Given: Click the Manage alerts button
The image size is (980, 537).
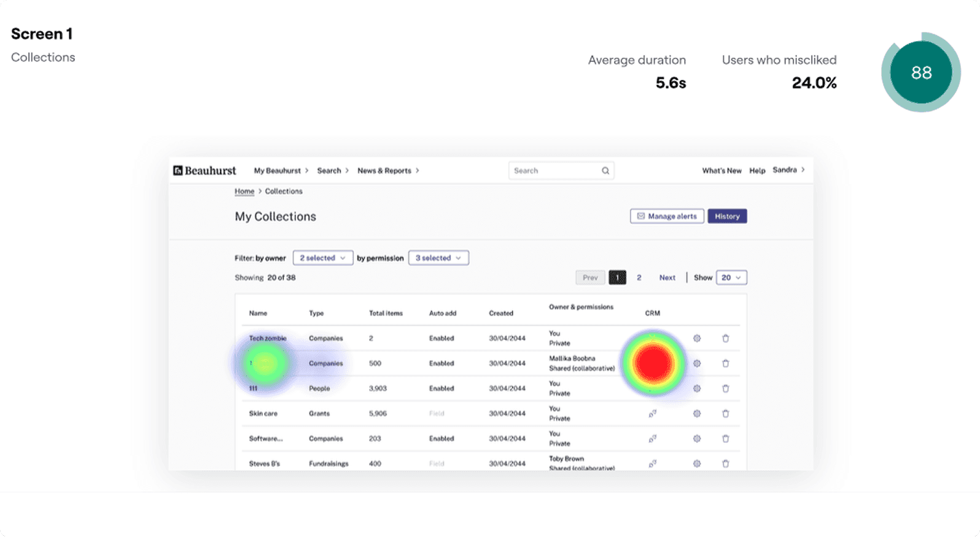Looking at the screenshot, I should point(667,216).
